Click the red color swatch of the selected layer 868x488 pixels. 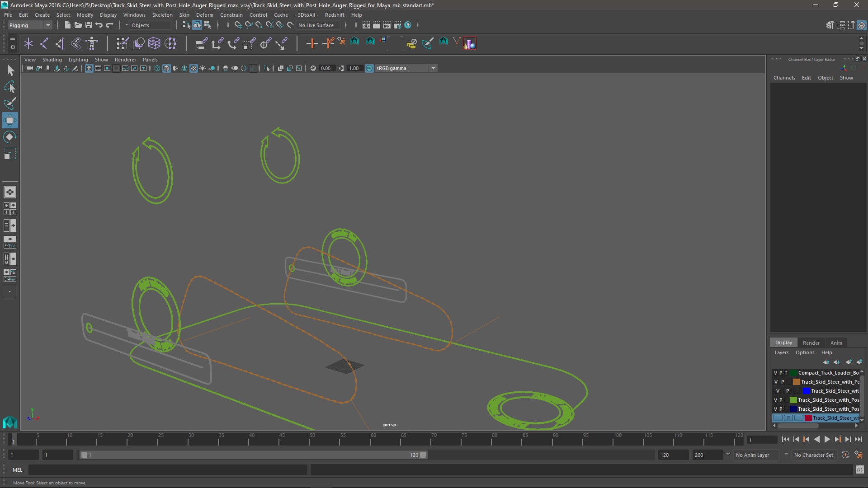point(808,418)
